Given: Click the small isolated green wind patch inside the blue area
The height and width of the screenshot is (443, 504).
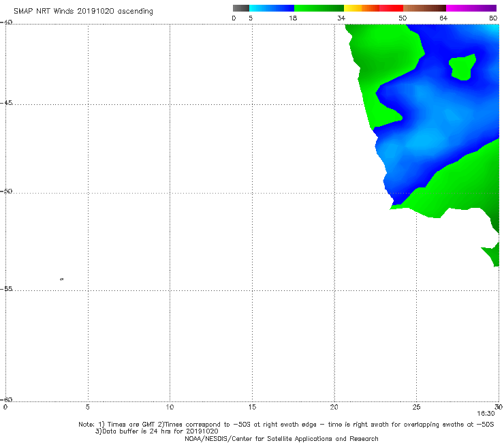Looking at the screenshot, I should [x=462, y=67].
